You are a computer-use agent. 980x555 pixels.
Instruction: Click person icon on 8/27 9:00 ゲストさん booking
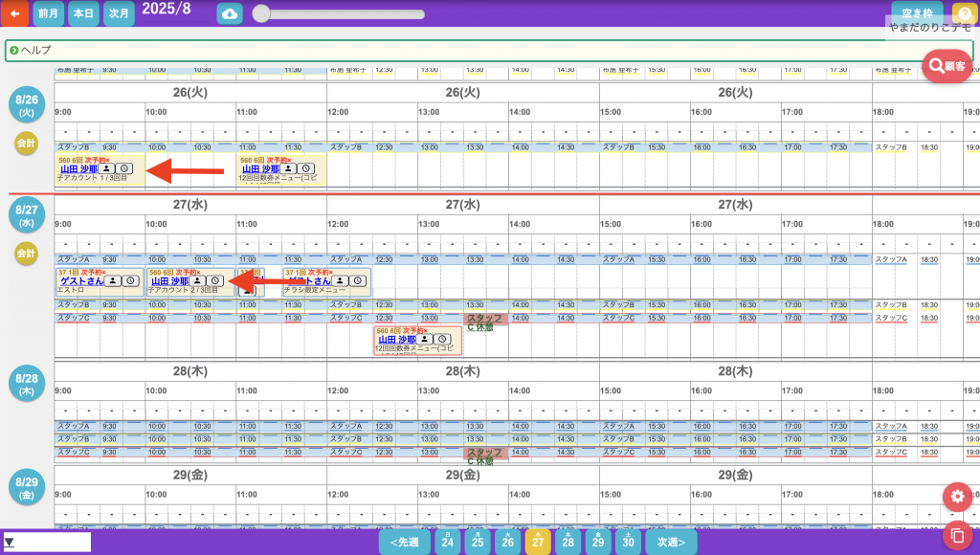113,280
